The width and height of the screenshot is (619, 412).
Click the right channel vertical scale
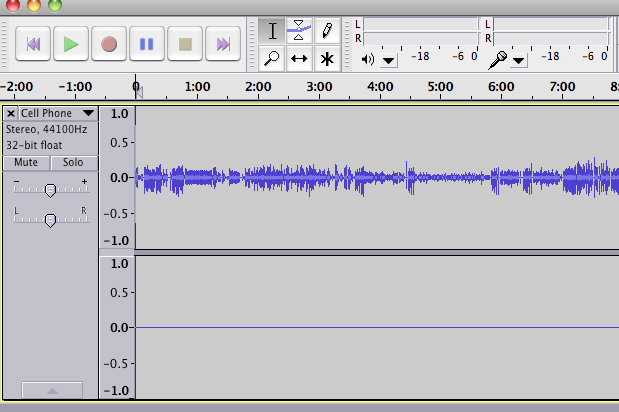pos(117,327)
